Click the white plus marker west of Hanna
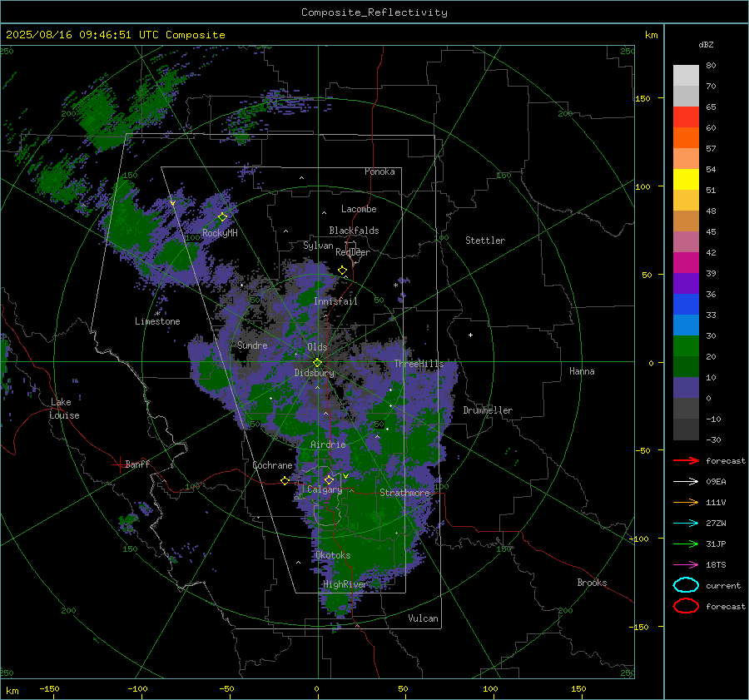749x700 pixels. click(470, 335)
